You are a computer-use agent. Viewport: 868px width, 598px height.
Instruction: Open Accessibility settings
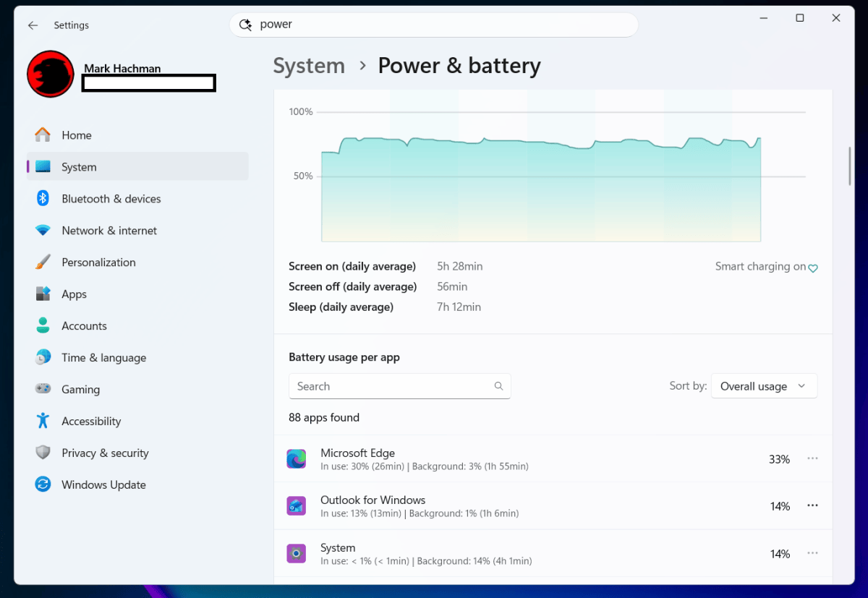tap(137, 421)
